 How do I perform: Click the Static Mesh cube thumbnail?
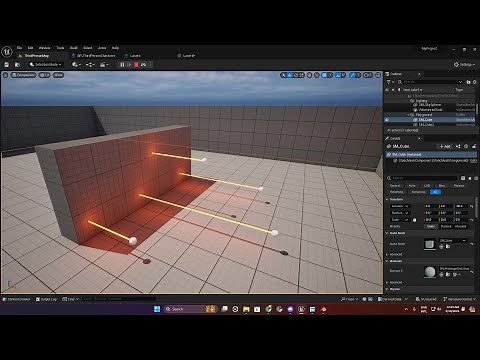(430, 244)
